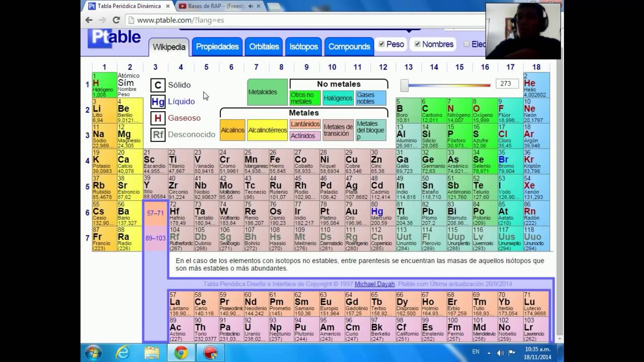The height and width of the screenshot is (362, 644).
Task: Click the Alcalinotérreos legend box
Action: [x=267, y=130]
